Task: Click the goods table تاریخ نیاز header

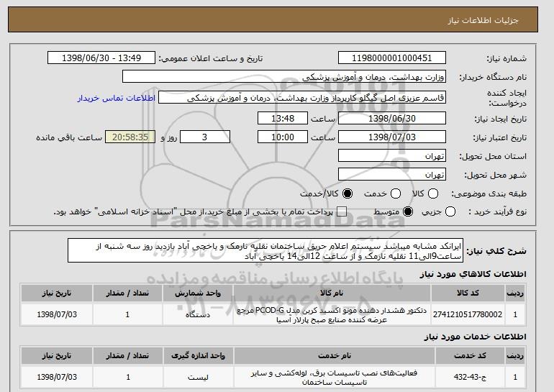Action: pos(57,293)
